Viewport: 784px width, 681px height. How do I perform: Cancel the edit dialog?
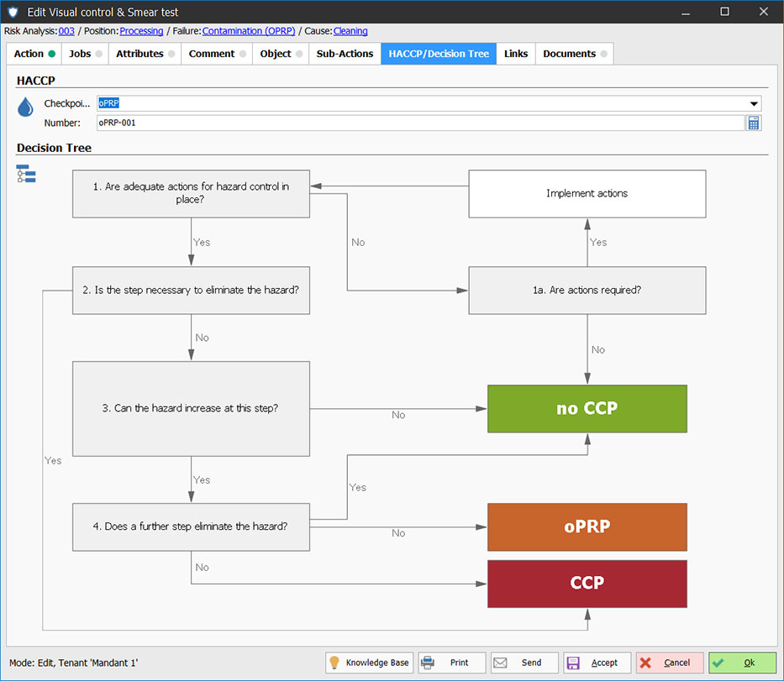669,663
